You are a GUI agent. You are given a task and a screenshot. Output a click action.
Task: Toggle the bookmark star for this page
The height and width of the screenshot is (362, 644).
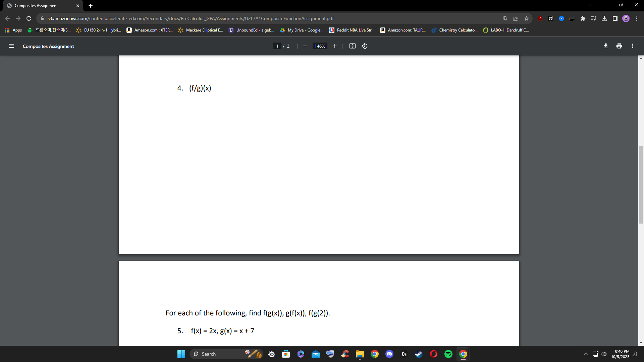[526, 18]
